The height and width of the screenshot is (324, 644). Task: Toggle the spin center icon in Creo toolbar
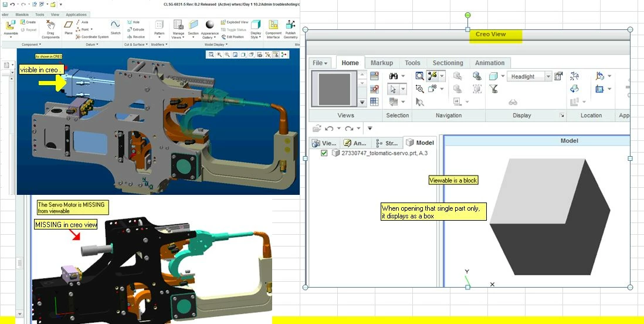pyautogui.click(x=284, y=54)
